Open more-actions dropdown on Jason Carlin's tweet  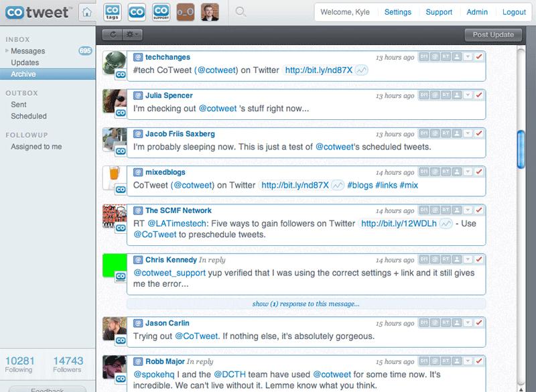468,322
